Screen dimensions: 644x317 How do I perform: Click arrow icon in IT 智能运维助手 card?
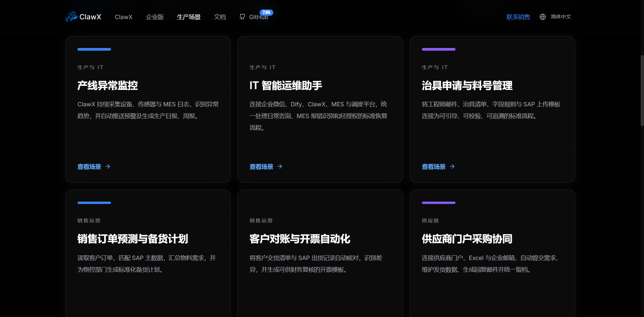tap(280, 166)
